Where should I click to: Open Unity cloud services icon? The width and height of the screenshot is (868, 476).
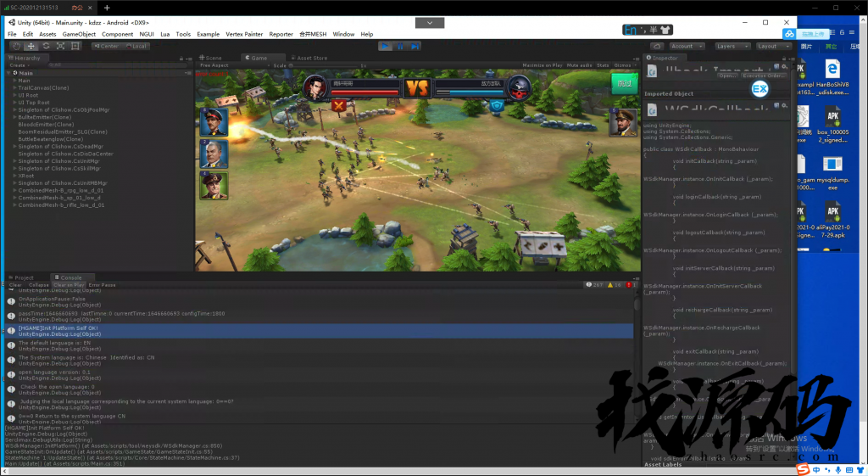click(x=657, y=46)
